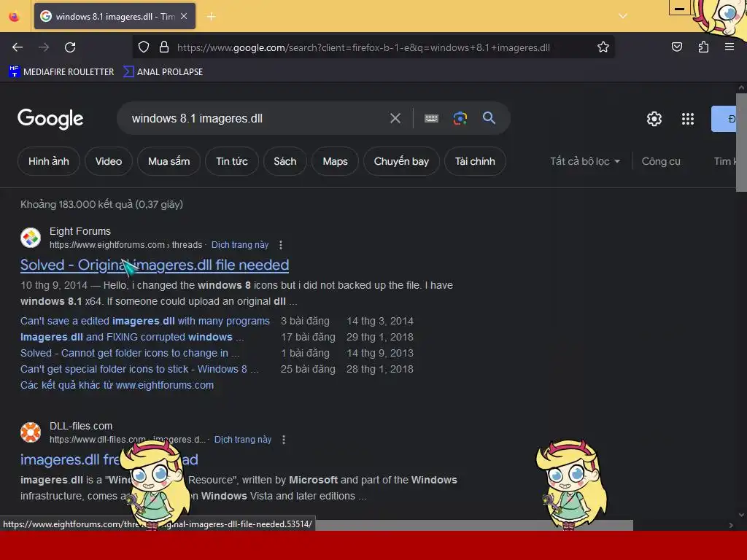747x560 pixels.
Task: Open Google quick settings gear
Action: point(654,119)
